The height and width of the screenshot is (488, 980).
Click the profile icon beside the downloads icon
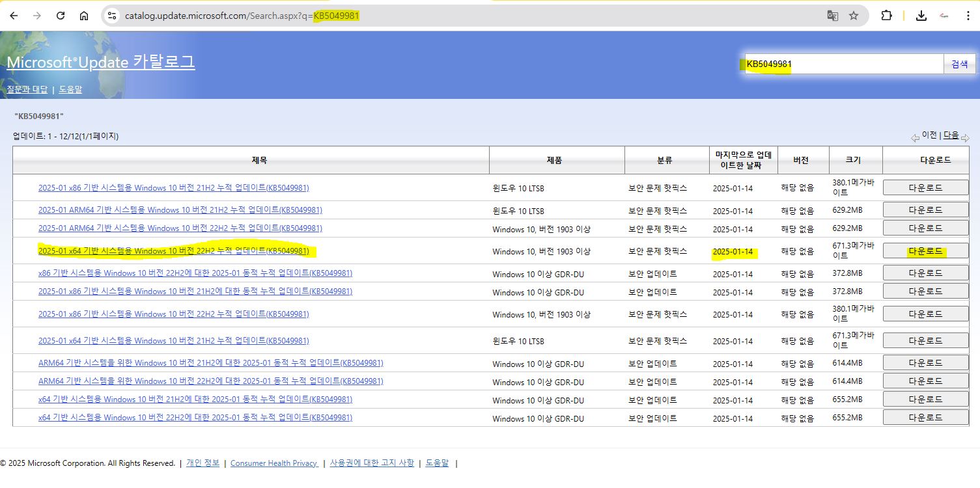click(944, 16)
